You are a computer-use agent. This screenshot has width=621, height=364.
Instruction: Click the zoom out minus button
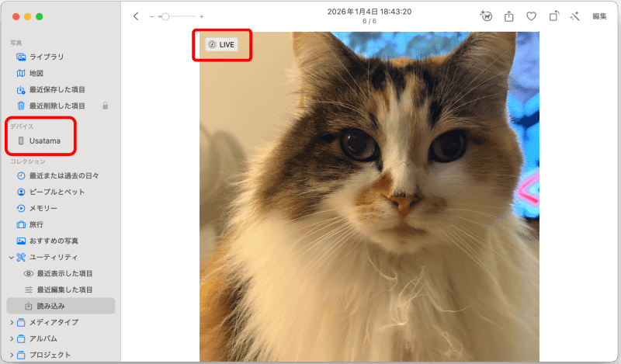pos(151,16)
